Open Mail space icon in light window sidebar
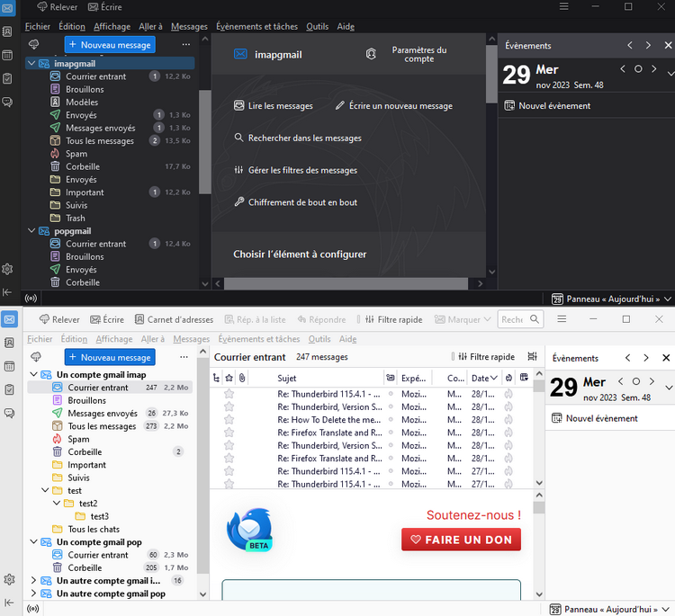 click(x=9, y=319)
